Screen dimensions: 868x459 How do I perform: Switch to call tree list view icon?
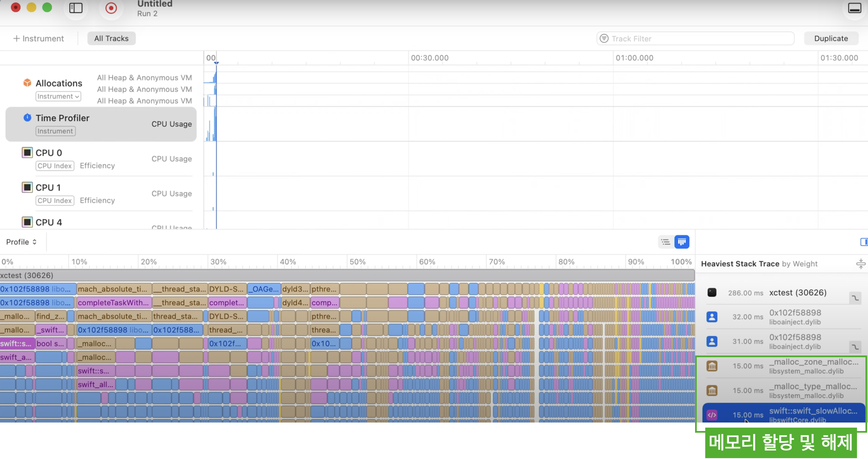(665, 242)
